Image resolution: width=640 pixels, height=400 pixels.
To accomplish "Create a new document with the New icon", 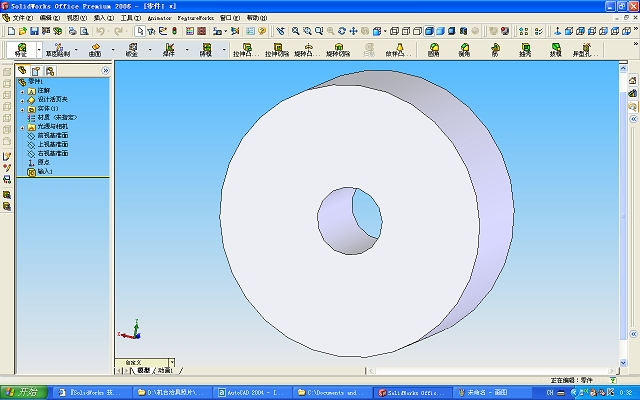I will (11, 31).
